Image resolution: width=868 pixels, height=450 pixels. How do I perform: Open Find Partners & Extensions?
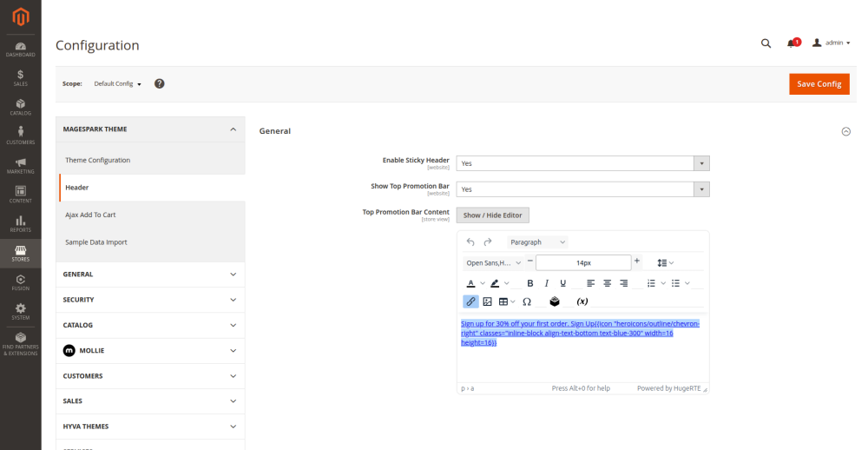(x=21, y=344)
